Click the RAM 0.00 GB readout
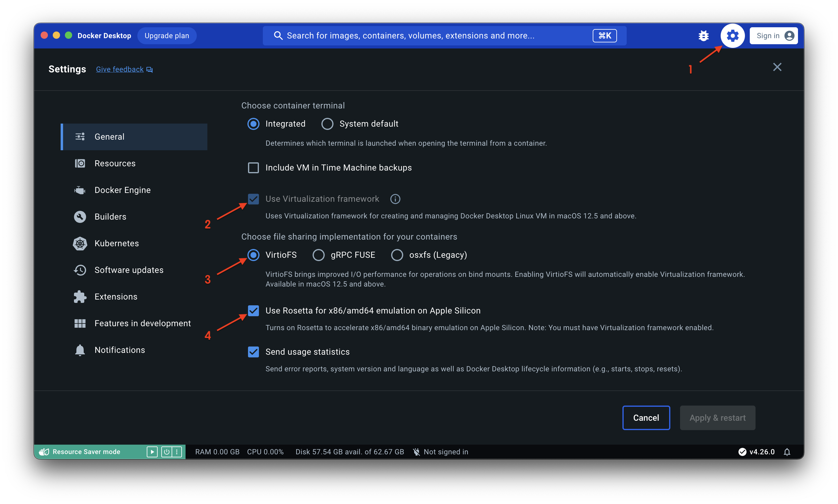Image resolution: width=838 pixels, height=504 pixels. tap(217, 452)
